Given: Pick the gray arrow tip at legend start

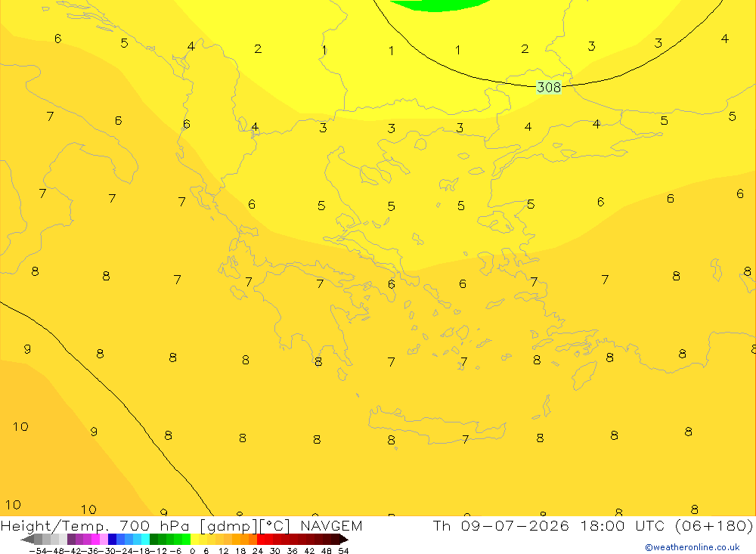Looking at the screenshot, I should click(27, 540).
